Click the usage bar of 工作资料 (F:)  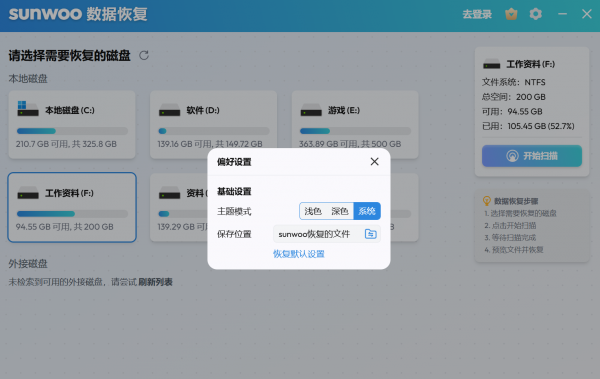72,214
